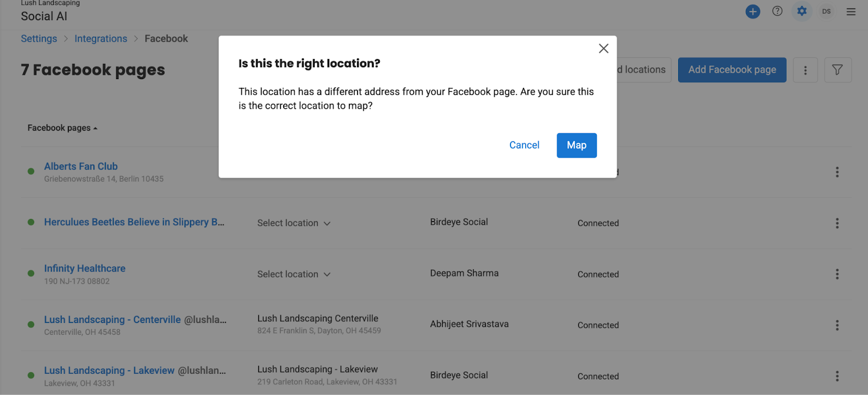Open Infinity Healthcare page link
Image resolution: width=868 pixels, height=395 pixels.
(x=85, y=268)
